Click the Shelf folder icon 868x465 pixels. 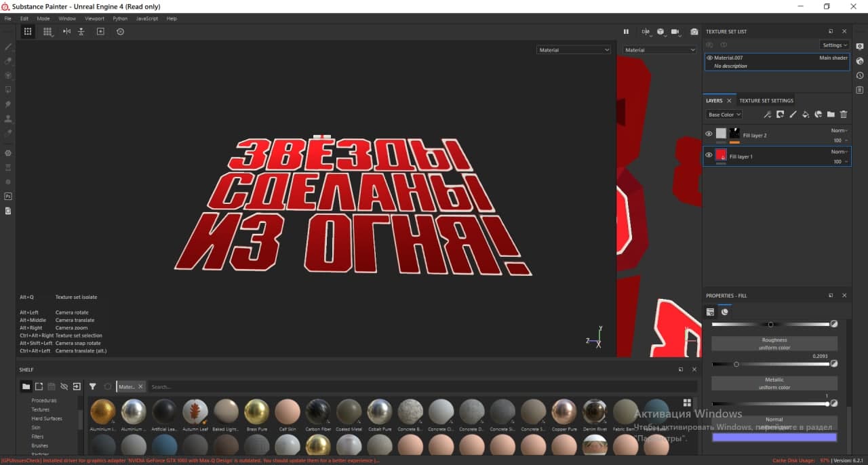tap(26, 386)
